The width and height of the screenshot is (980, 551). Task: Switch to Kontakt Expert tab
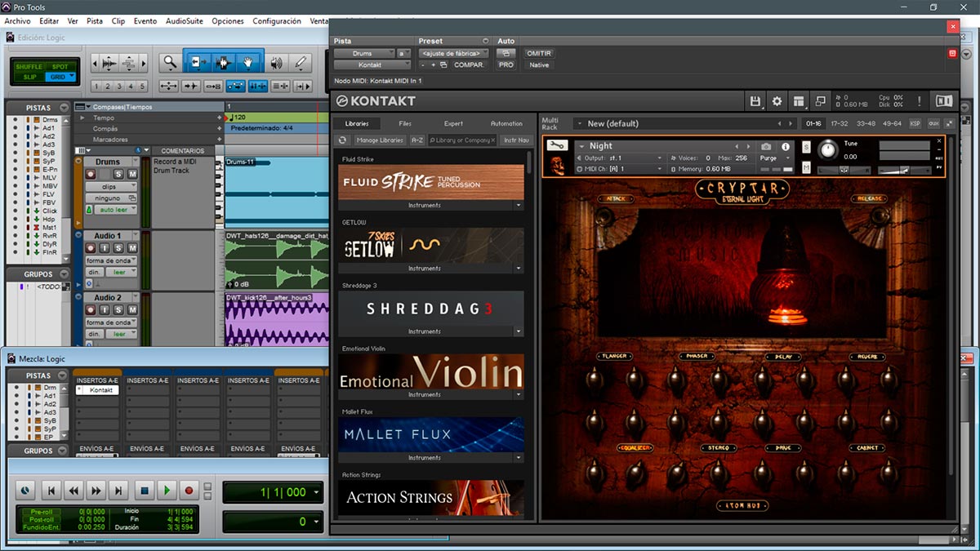pyautogui.click(x=453, y=123)
